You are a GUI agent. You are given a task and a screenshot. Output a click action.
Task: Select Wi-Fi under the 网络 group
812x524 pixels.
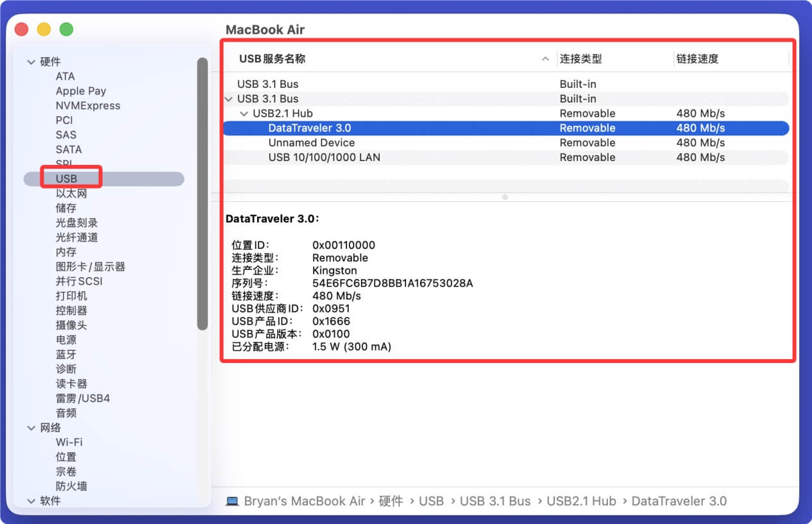point(68,442)
